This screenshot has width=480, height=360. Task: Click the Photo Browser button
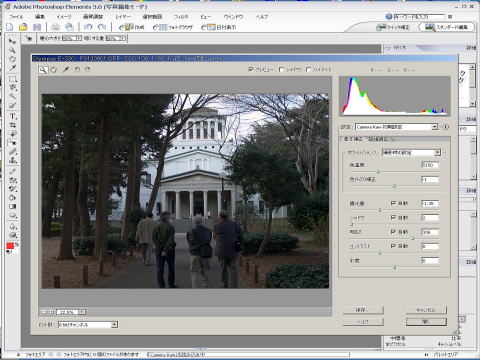pos(173,27)
